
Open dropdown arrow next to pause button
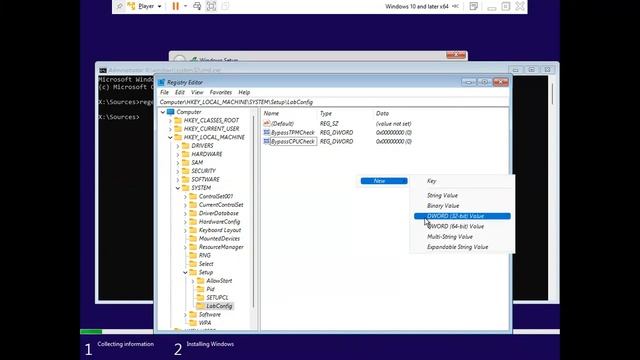pyautogui.click(x=185, y=6)
